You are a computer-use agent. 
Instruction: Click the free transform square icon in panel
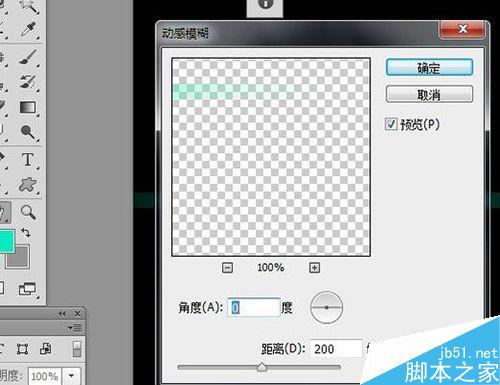click(22, 349)
